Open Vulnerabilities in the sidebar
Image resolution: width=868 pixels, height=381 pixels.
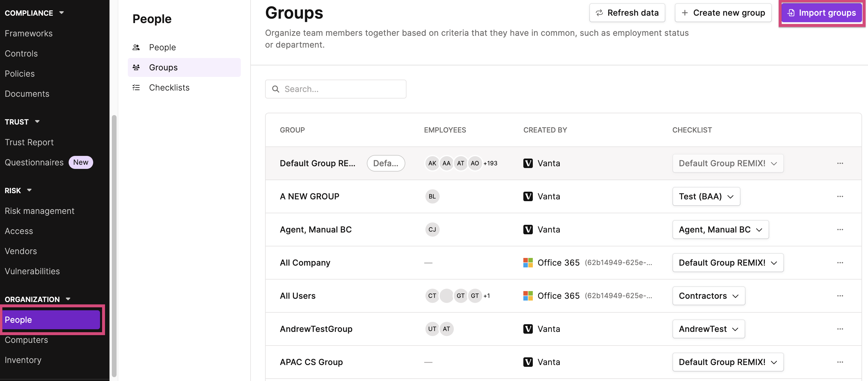pos(32,271)
